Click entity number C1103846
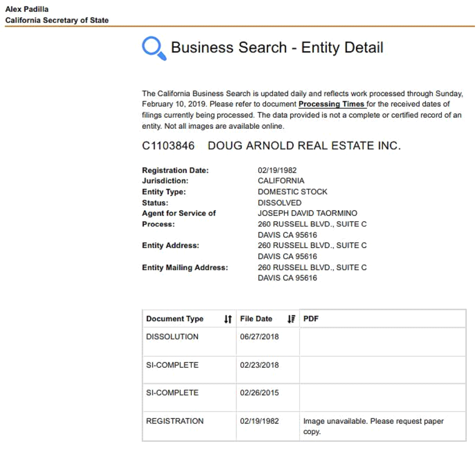 pyautogui.click(x=168, y=146)
